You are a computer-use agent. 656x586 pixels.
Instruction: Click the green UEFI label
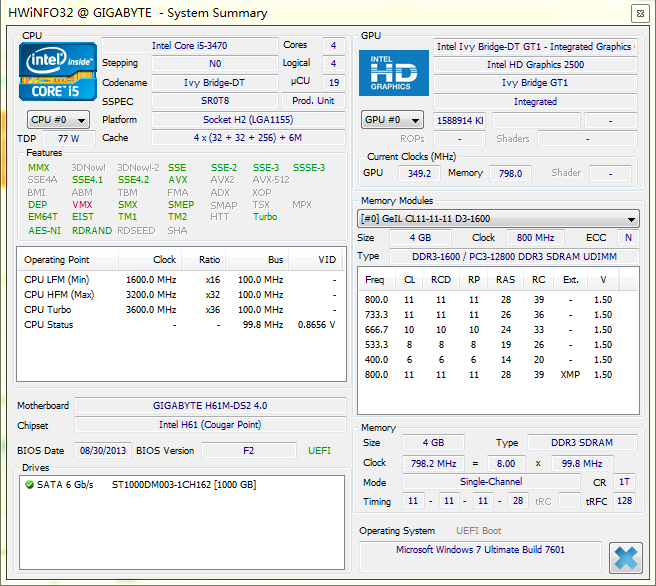[319, 450]
